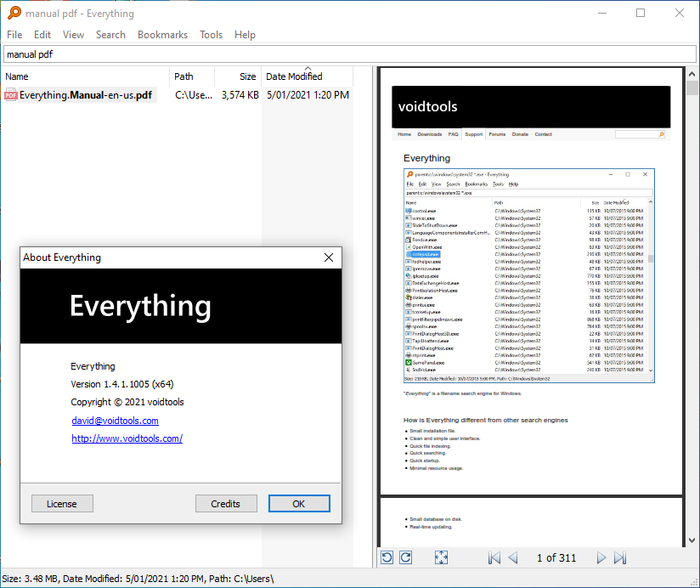Click the '5/01/2021 1:20 PM' date cell
Viewport: 700px width, 588px height.
point(308,95)
